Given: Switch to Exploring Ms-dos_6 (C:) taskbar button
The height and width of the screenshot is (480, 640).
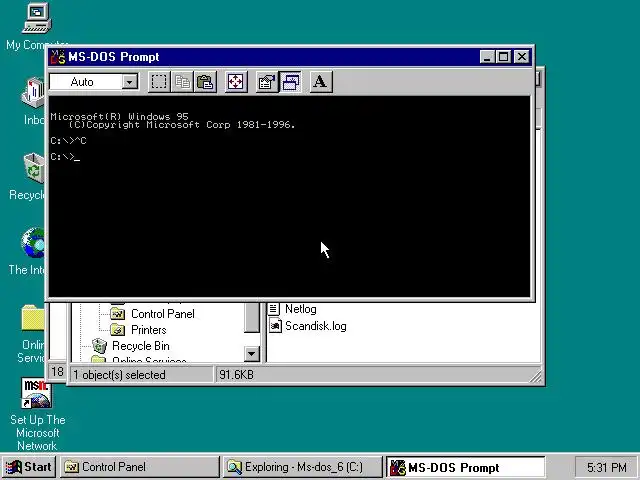Looking at the screenshot, I should pos(302,467).
